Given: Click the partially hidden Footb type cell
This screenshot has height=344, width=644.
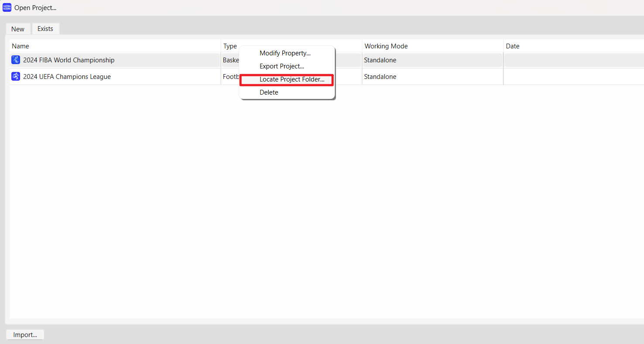Looking at the screenshot, I should (x=231, y=77).
